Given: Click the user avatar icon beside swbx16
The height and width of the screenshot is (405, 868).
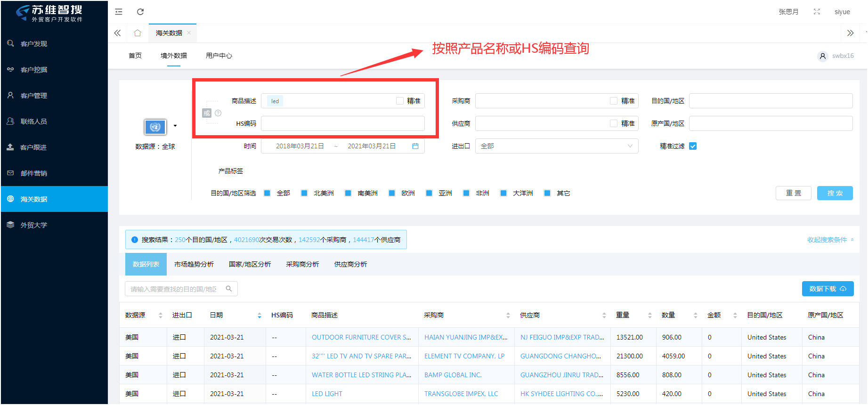Looking at the screenshot, I should tap(822, 56).
